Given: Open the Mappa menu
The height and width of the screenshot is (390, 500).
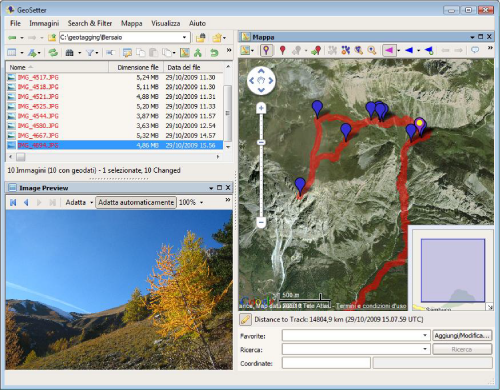Looking at the screenshot, I should 132,23.
